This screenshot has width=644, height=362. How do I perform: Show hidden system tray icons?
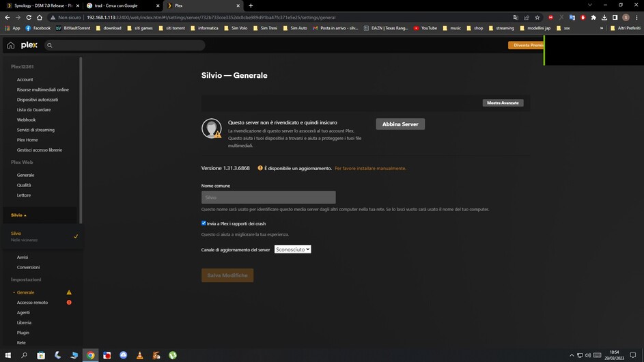coord(572,355)
